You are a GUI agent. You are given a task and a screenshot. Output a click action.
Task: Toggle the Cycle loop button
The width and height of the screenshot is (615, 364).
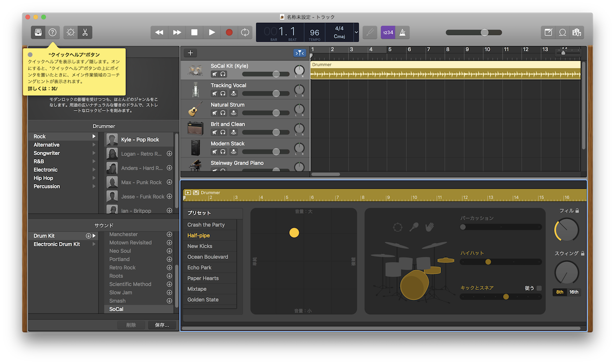pyautogui.click(x=245, y=32)
